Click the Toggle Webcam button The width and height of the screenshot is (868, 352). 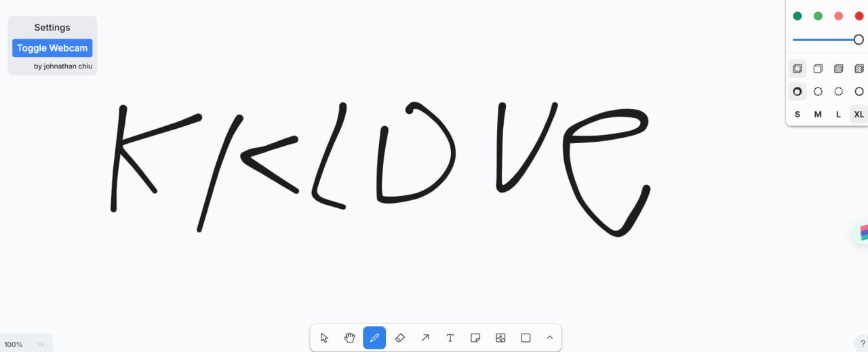click(x=52, y=48)
